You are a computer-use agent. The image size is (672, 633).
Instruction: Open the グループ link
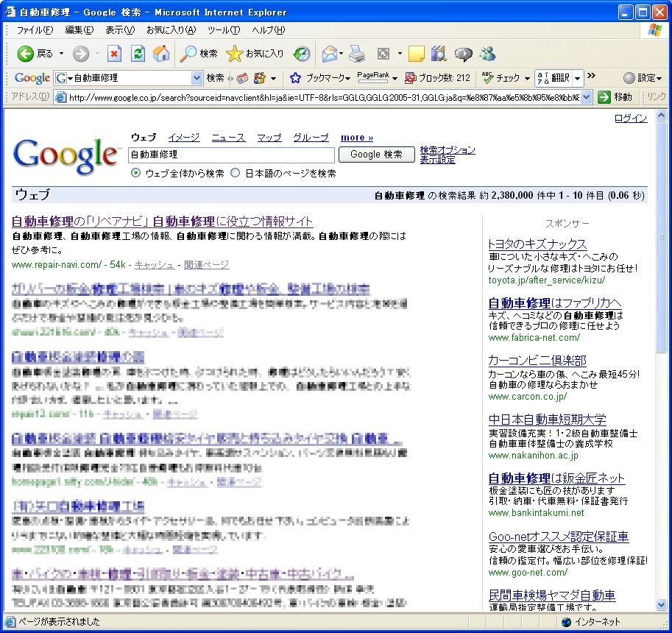point(311,138)
